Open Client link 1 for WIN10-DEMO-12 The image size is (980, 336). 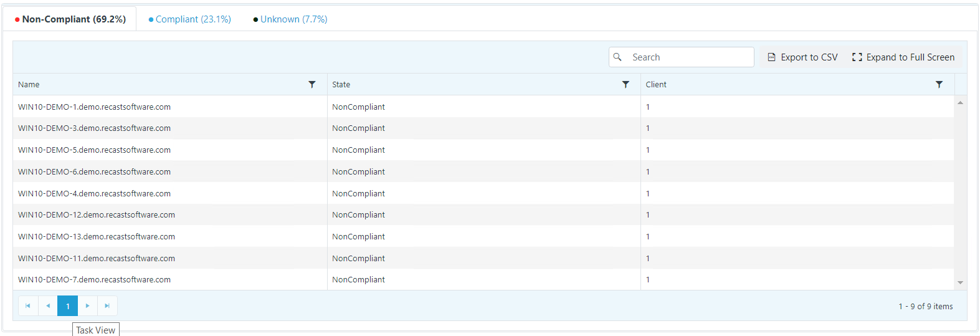(648, 215)
